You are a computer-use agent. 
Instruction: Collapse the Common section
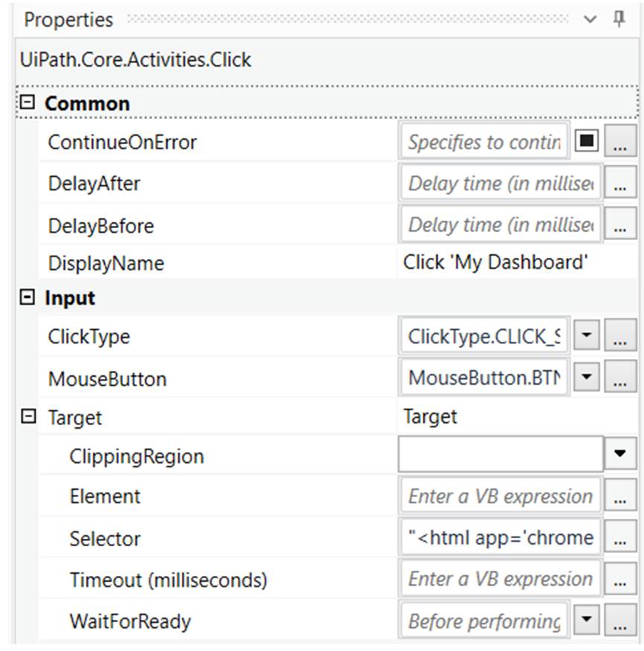point(27,103)
